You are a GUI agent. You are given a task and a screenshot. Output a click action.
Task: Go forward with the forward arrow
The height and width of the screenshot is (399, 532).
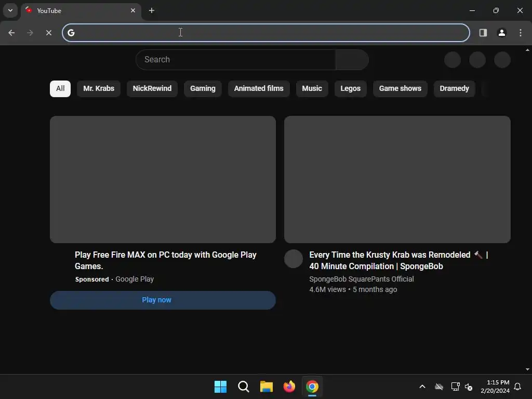(30, 33)
